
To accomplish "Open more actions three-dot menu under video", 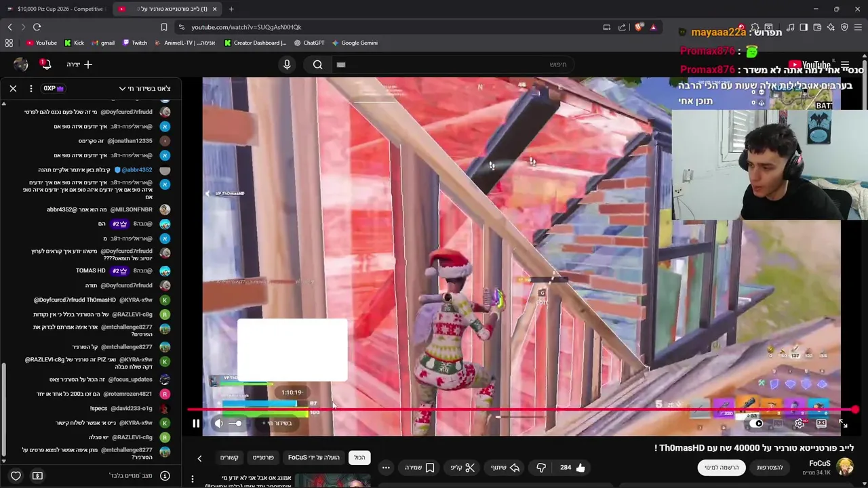I will click(x=386, y=468).
